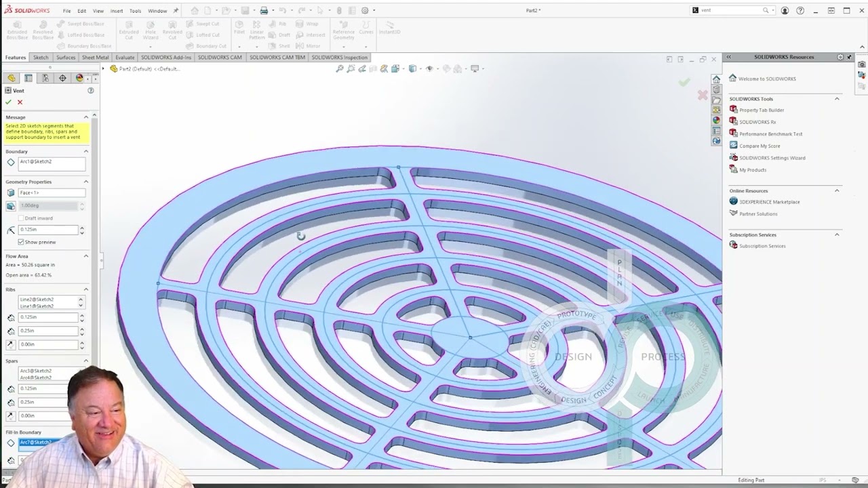This screenshot has width=868, height=488.
Task: Collapse the Flow Area section
Action: tap(86, 256)
